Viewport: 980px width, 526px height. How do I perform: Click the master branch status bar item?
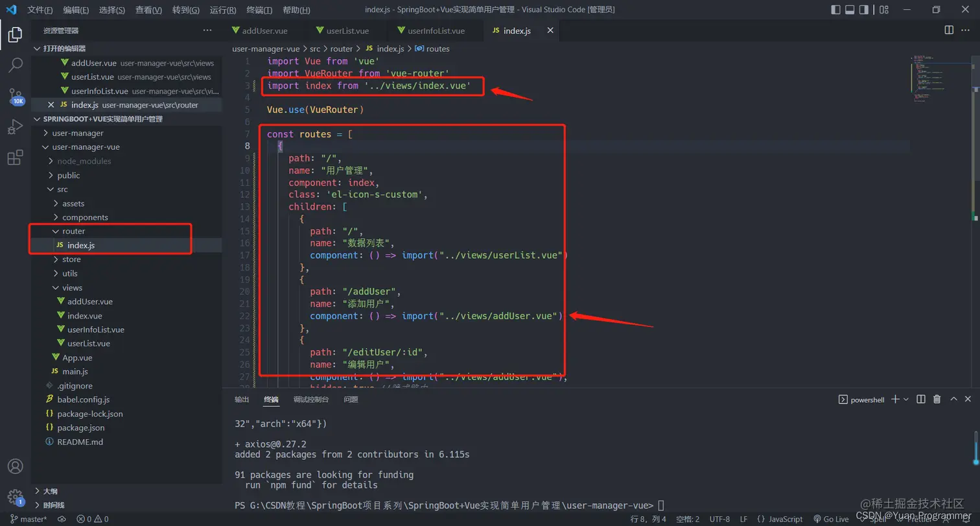pyautogui.click(x=29, y=519)
